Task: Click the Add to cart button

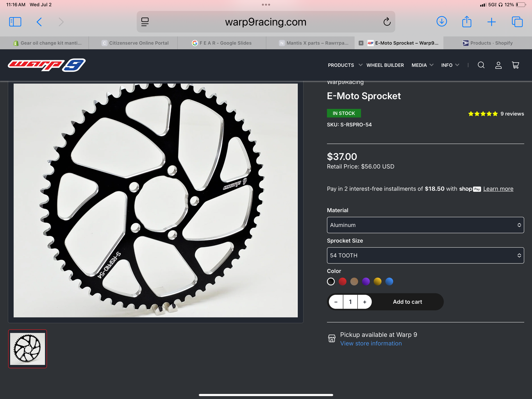Action: [407, 302]
